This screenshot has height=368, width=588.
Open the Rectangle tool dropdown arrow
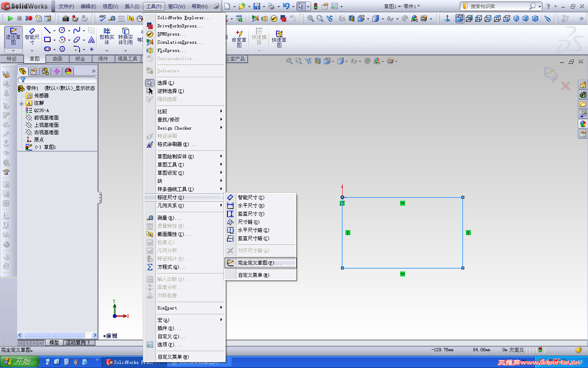click(54, 40)
